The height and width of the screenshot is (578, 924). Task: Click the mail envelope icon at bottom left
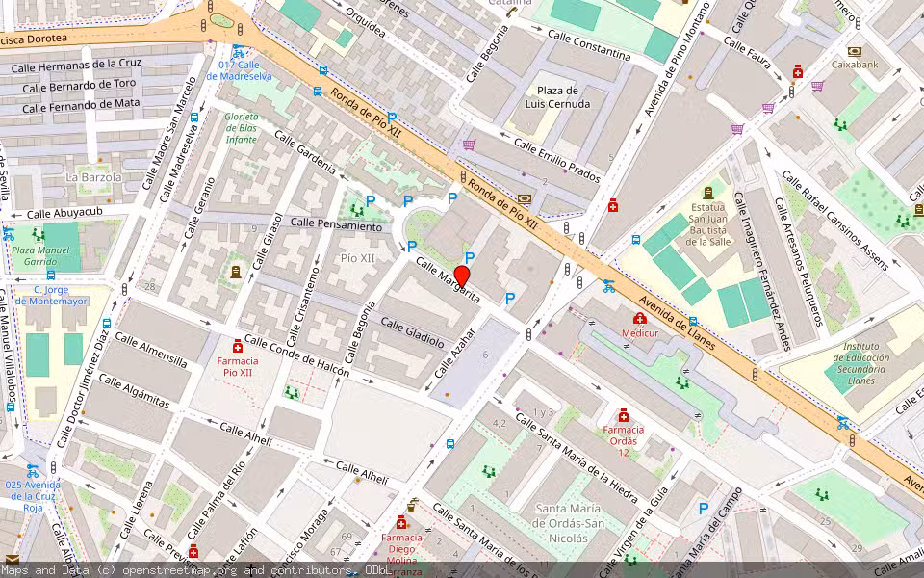(x=12, y=560)
